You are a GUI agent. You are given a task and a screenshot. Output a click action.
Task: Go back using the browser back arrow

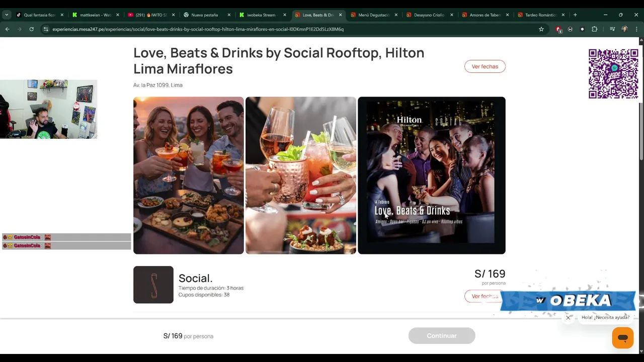click(7, 29)
